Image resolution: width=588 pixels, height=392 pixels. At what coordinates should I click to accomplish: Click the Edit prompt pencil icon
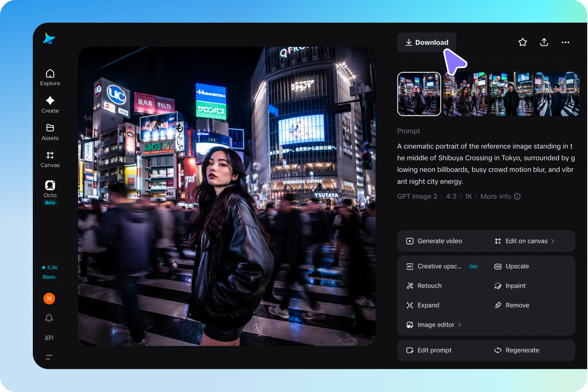pos(410,350)
